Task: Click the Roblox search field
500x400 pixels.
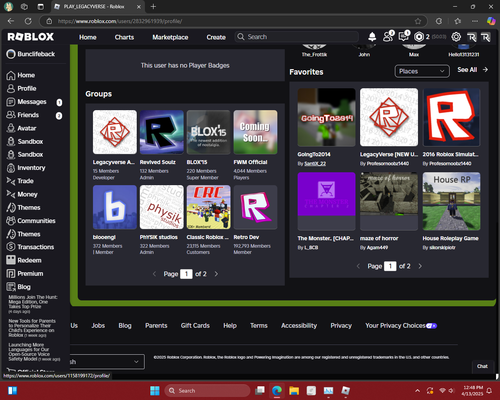Action: (x=297, y=37)
